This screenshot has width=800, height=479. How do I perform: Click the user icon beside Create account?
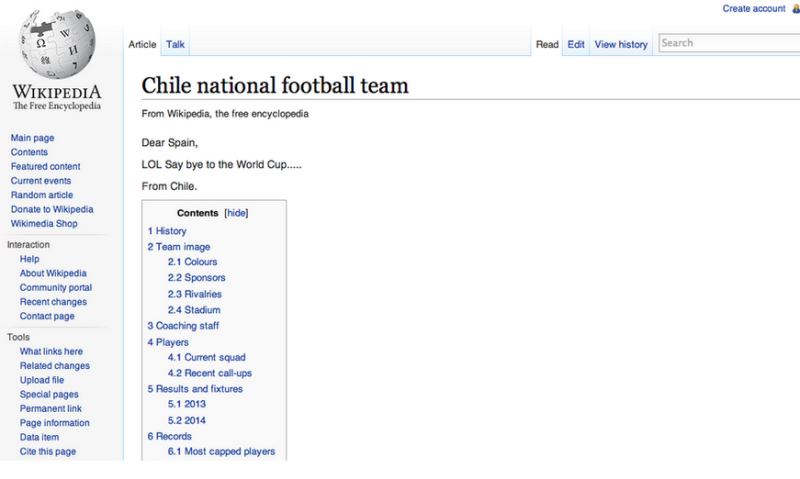[x=796, y=9]
